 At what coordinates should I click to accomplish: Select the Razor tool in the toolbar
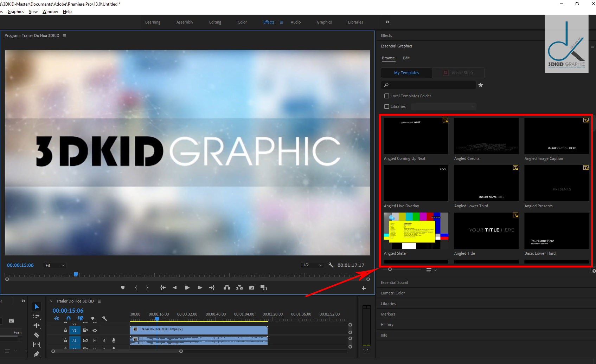[x=36, y=335]
